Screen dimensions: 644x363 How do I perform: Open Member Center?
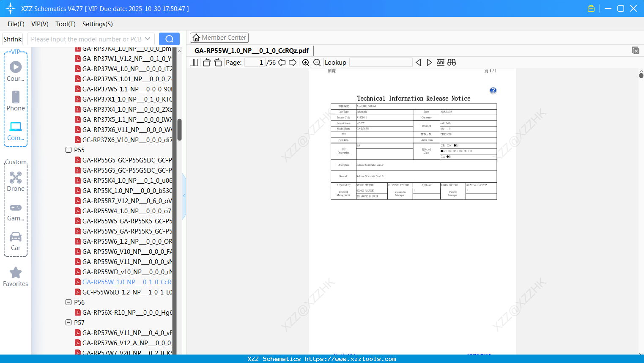219,38
